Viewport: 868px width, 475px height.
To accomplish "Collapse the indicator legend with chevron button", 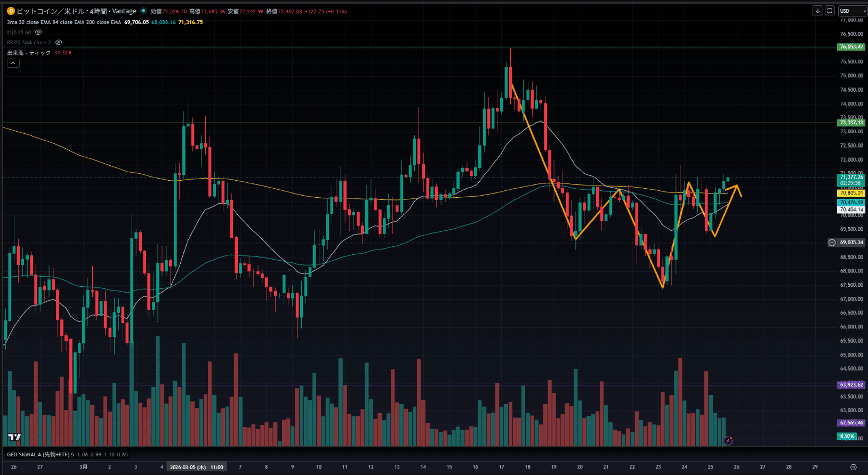I will (x=13, y=63).
